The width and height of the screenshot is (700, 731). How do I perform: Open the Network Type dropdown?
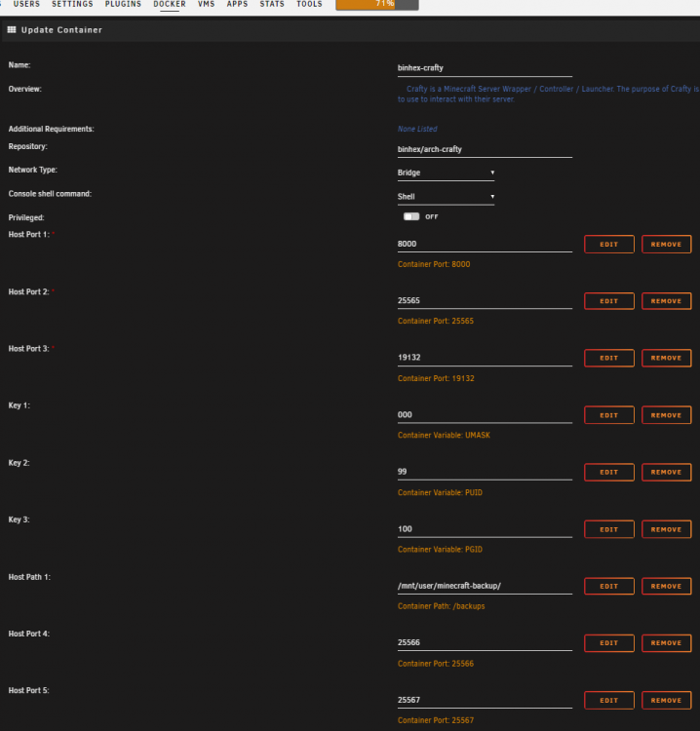(446, 173)
